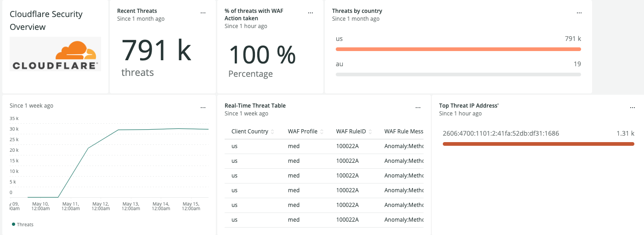This screenshot has height=235, width=644.
Task: Open the WAF Action percentage widget options menu
Action: tap(311, 13)
